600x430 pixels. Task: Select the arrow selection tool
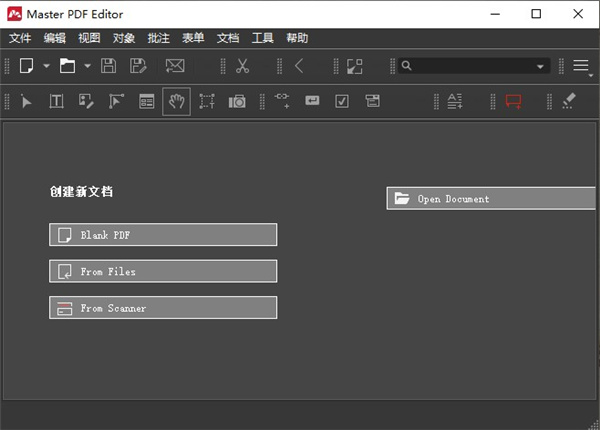point(27,101)
